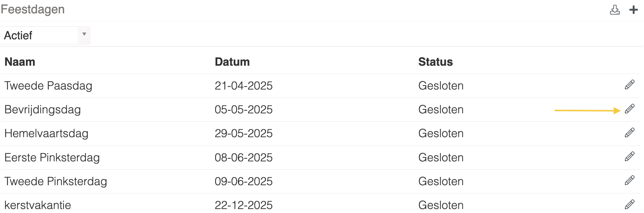
Task: Edit kerstvakantie with pencil icon
Action: point(630,204)
